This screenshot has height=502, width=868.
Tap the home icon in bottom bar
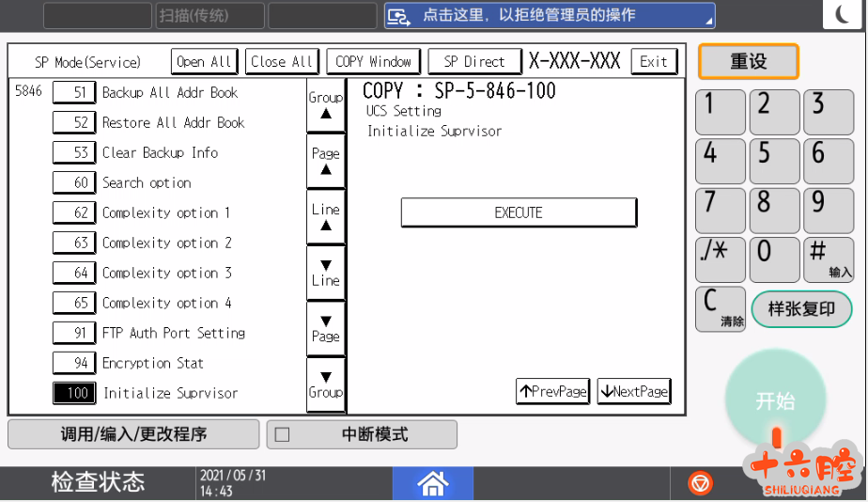433,483
